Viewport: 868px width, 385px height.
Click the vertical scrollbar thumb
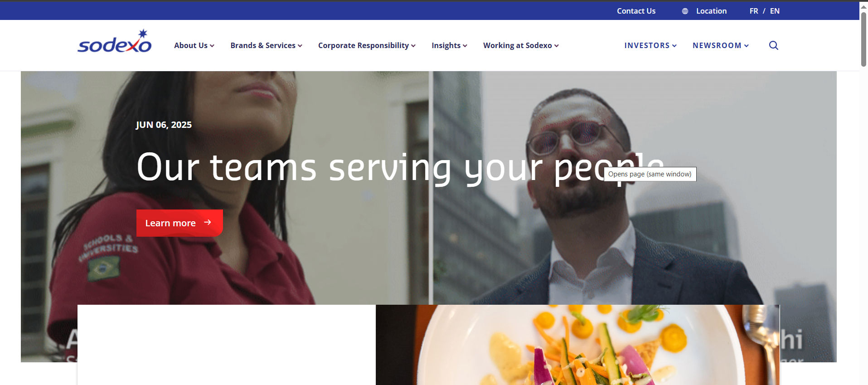pyautogui.click(x=863, y=39)
